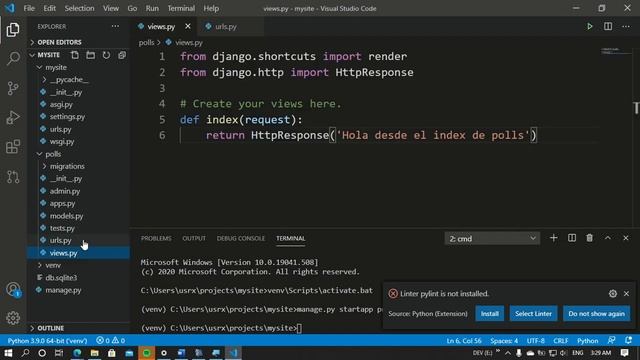Open db.sqlite3 file in explorer

coord(61,278)
